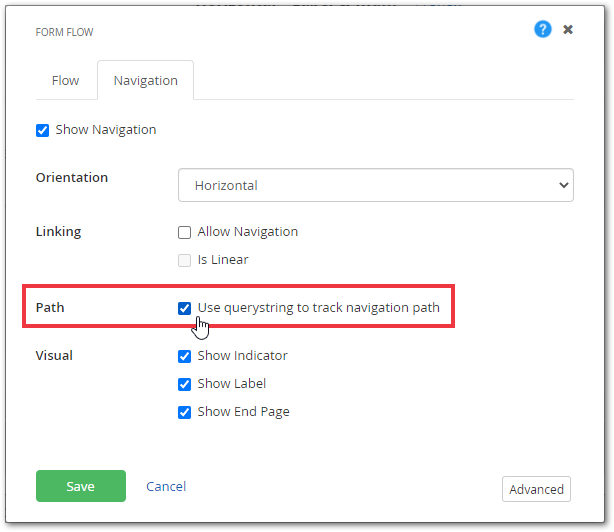This screenshot has height=532, width=614.
Task: Tick the Is Linear checkbox
Action: (184, 260)
